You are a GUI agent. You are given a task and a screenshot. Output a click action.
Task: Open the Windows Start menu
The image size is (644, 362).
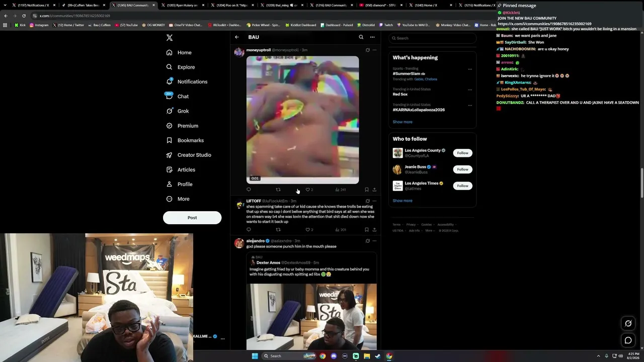point(255,356)
